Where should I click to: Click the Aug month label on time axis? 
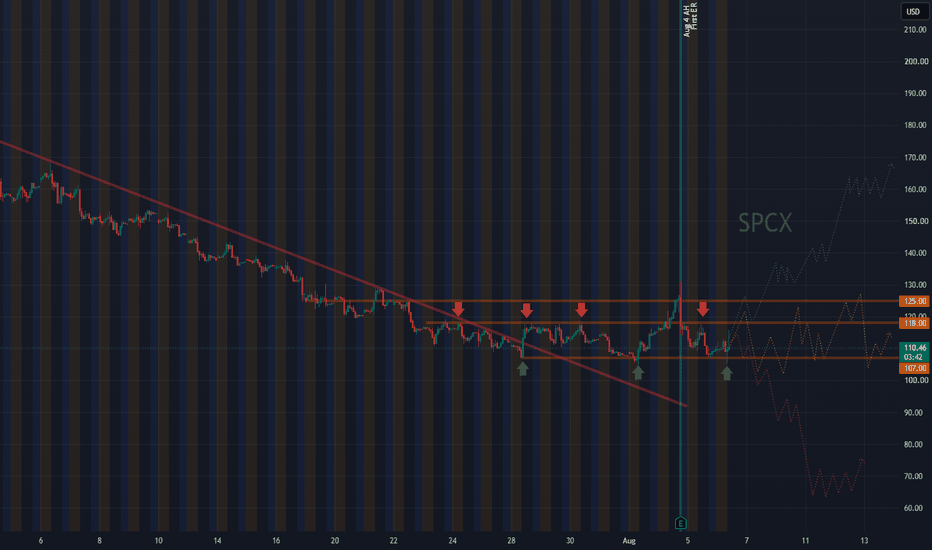(x=629, y=540)
